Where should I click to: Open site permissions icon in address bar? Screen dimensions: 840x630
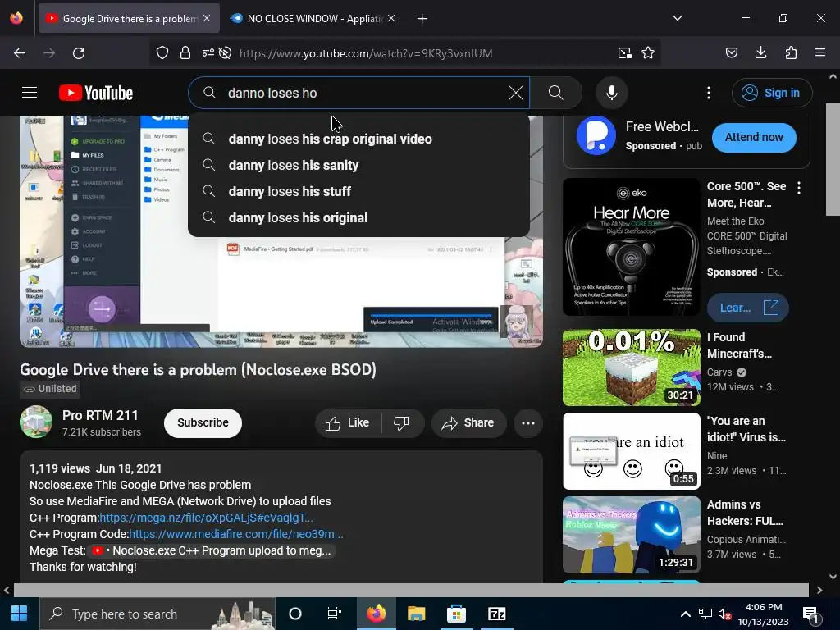208,52
